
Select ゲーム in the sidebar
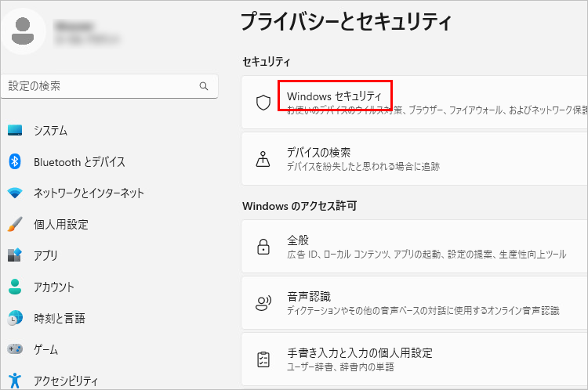click(45, 350)
